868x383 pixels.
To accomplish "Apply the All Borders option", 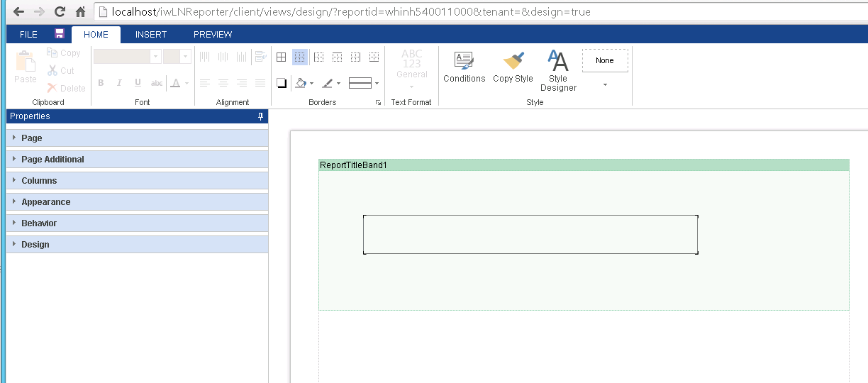I will 281,57.
